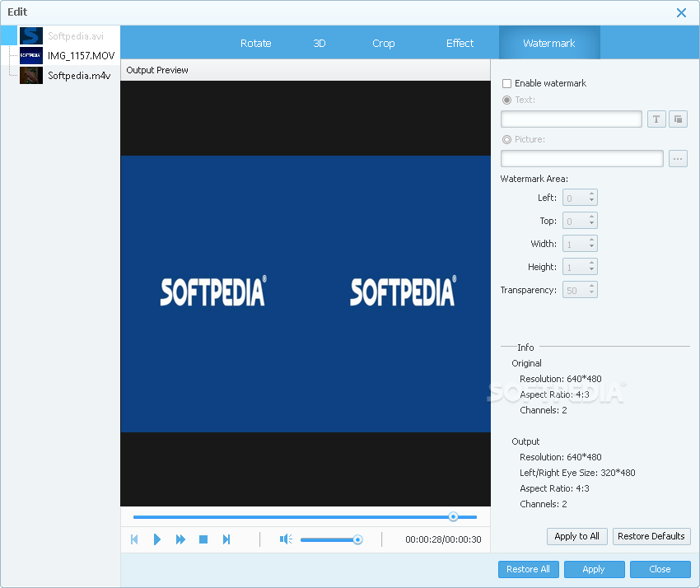Fast forward the preview

[180, 539]
